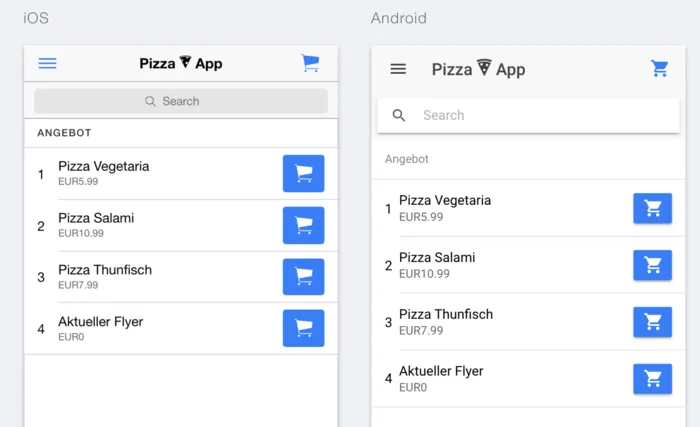Tap the magnifier icon in Android search
Viewport: 700px width, 427px height.
[x=399, y=115]
